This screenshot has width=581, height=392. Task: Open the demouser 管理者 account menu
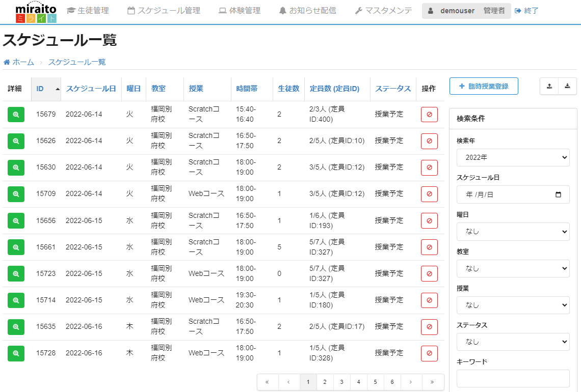(x=466, y=11)
